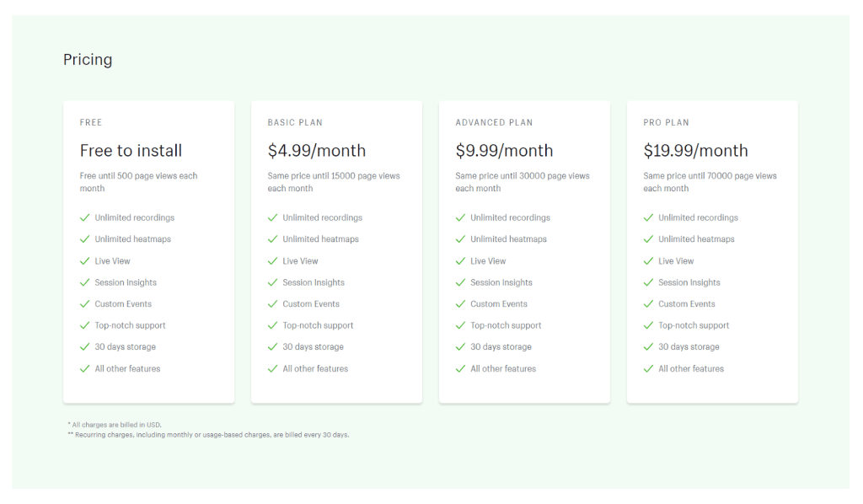Click the recurring charges footnote text

(208, 435)
